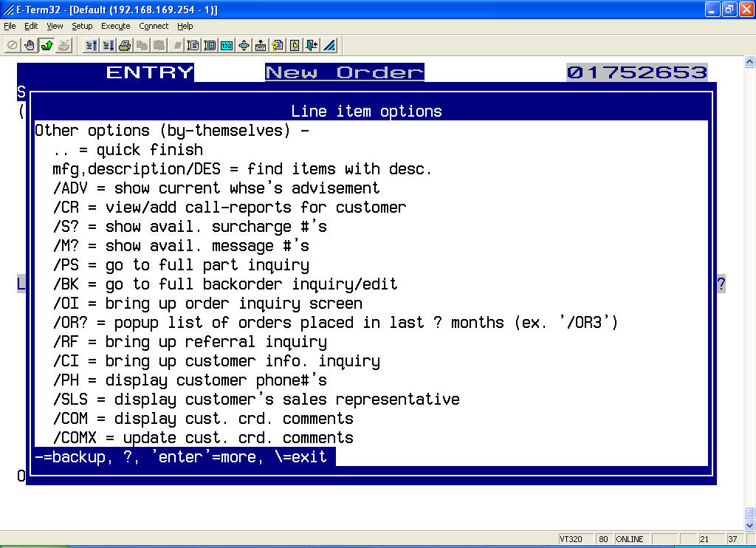Image resolution: width=756 pixels, height=548 pixels.
Task: Click the green curved arrow toolbar icon
Action: click(x=47, y=45)
